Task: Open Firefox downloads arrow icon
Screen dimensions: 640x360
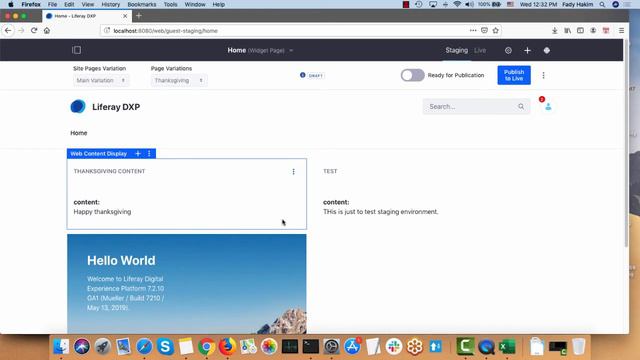Action: tap(554, 31)
